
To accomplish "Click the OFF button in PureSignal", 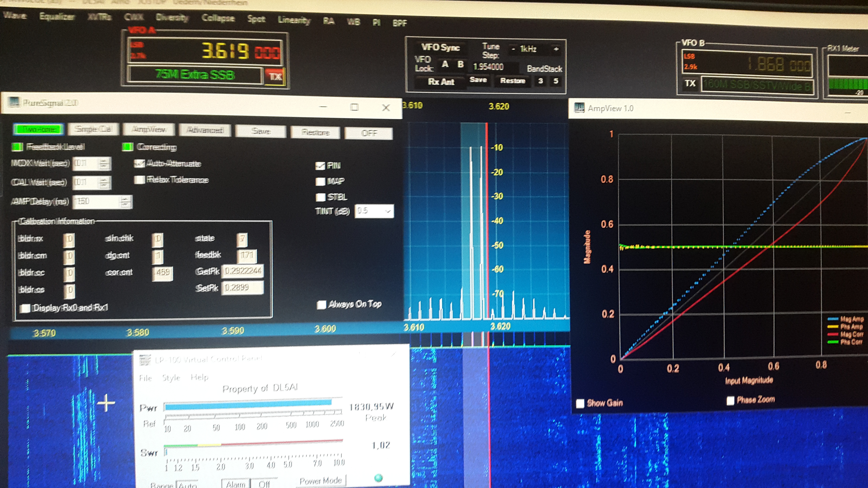I will click(x=369, y=133).
